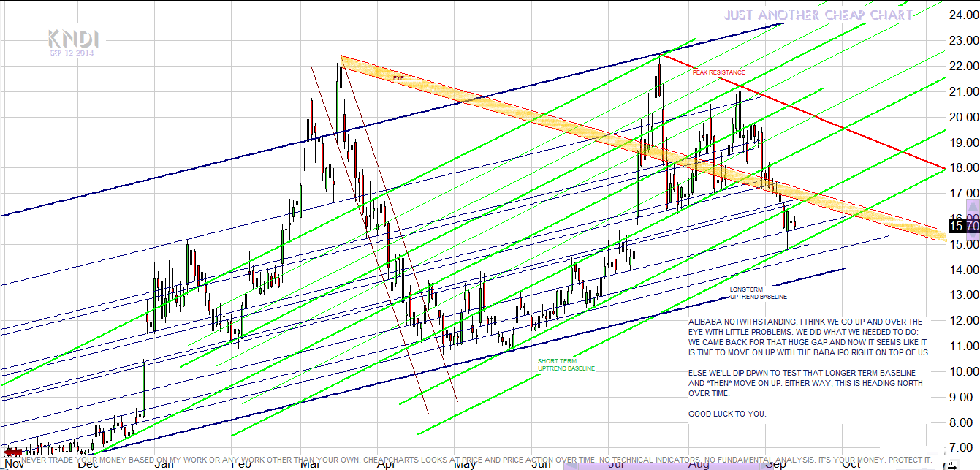Select the ALIBABA NOTWITHSTANDING commentary text box
This screenshot has height=470, width=980.
click(809, 368)
